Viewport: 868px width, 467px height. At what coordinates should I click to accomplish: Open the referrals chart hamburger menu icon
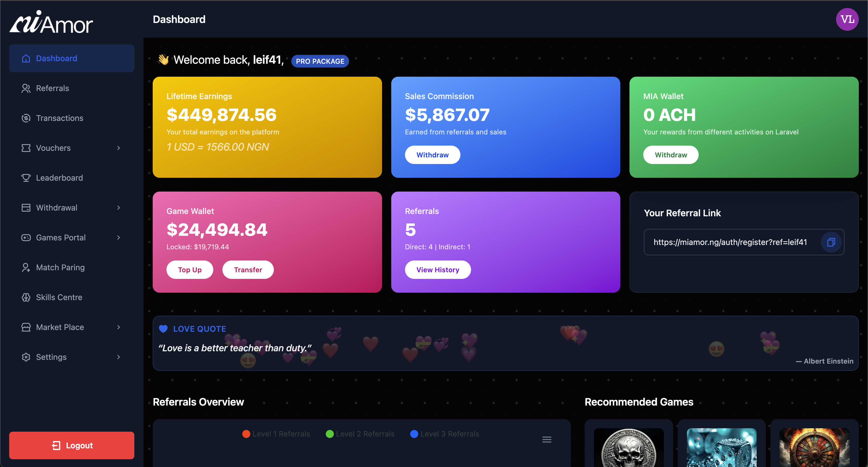point(547,439)
